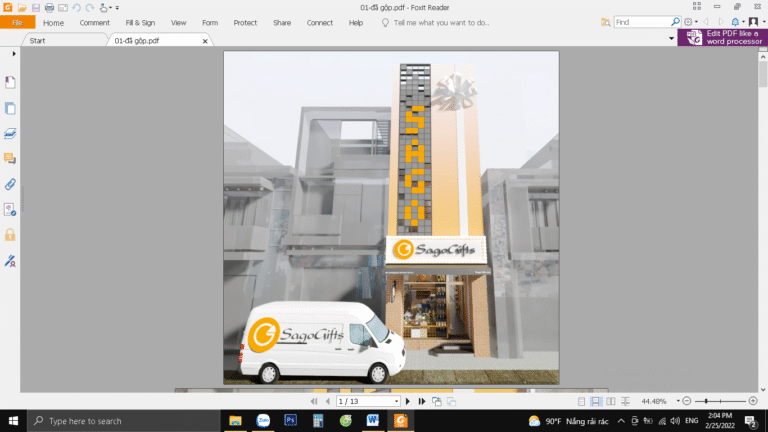Viewport: 768px width, 432px height.
Task: Click the zoom in plus button
Action: tap(753, 401)
